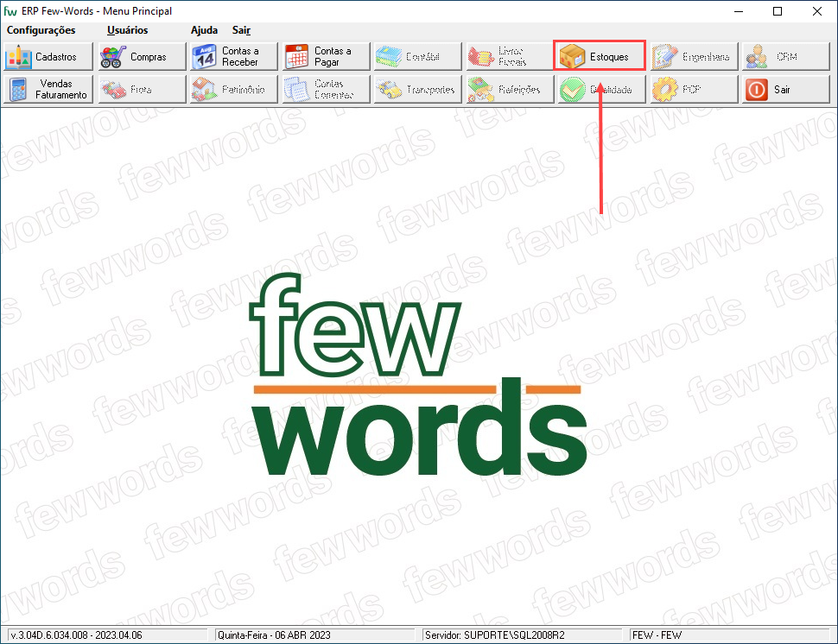Open the Frota vehicle module
Screen dimensions: 838x644
coord(142,89)
